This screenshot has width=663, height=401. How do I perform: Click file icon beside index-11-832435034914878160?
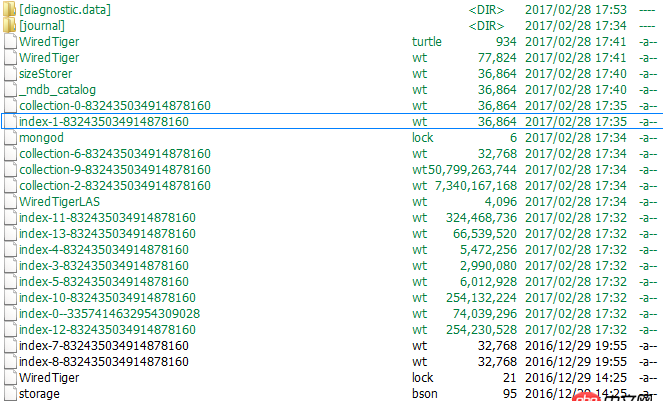tap(10, 218)
